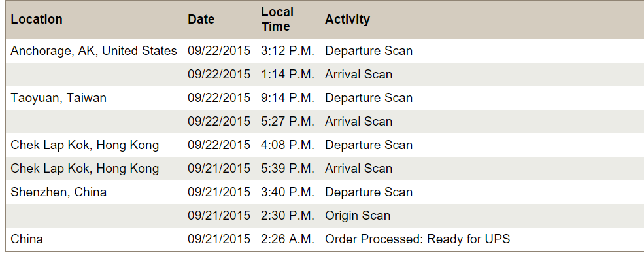Viewport: 644px width, 257px height.
Task: Select the 5:27 P.M. time cell
Action: (288, 122)
